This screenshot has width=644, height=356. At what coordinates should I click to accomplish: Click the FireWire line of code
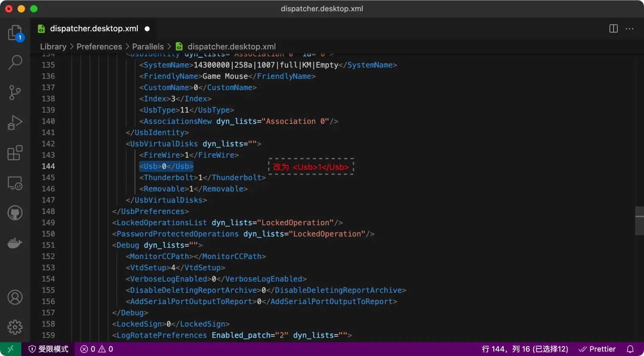coord(189,155)
